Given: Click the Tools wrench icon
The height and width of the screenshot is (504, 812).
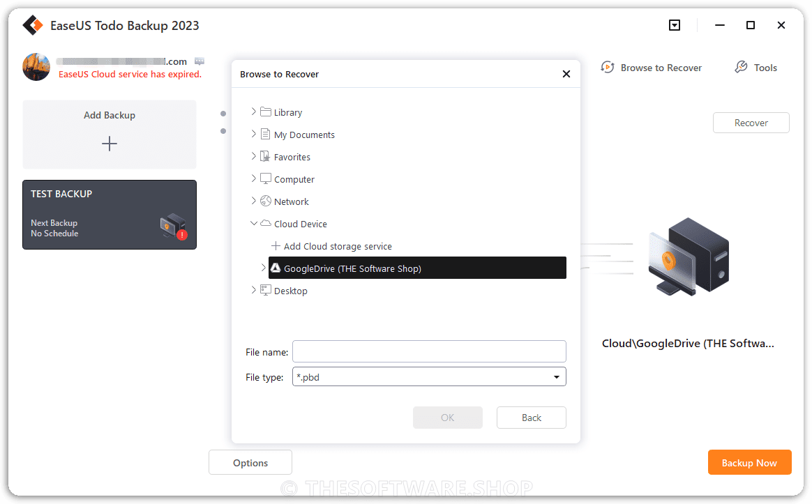Looking at the screenshot, I should click(x=741, y=67).
